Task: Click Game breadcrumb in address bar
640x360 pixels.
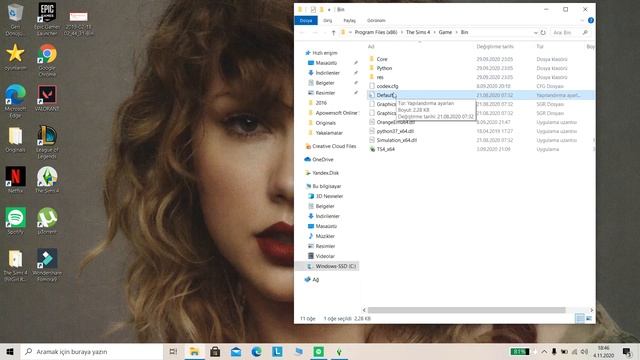Action: pos(445,32)
